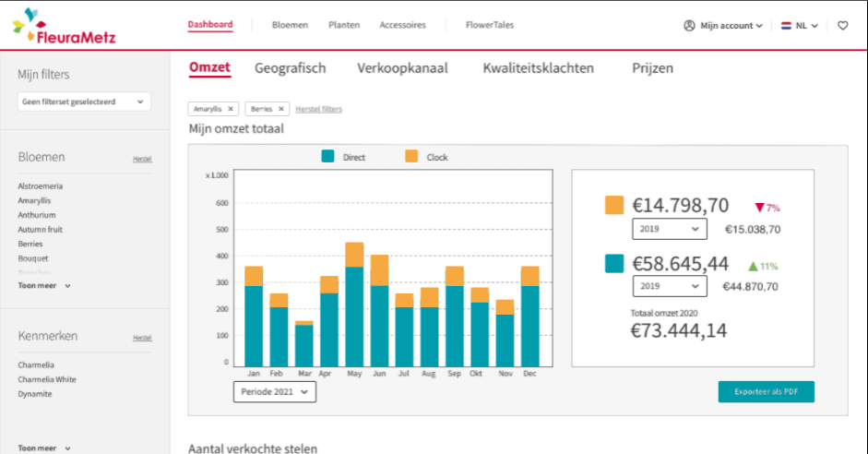Click the green 11% increase indicator

coord(763,267)
